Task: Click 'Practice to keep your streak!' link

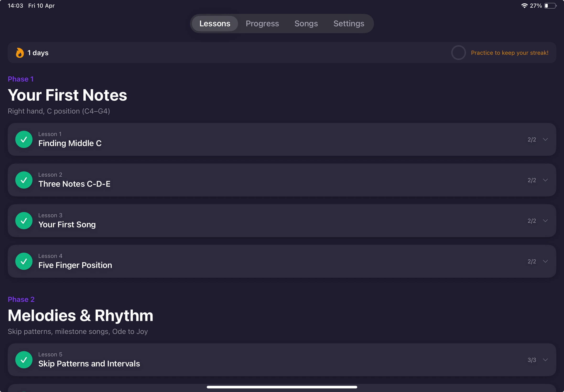Action: (x=510, y=53)
